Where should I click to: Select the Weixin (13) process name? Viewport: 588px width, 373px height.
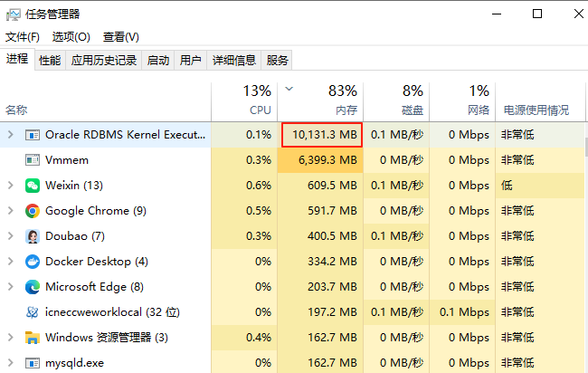pyautogui.click(x=74, y=186)
